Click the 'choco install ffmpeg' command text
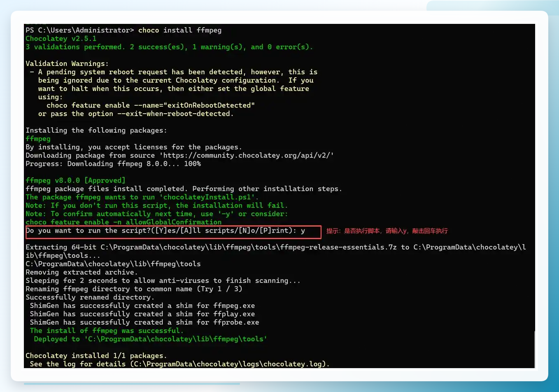 (180, 30)
